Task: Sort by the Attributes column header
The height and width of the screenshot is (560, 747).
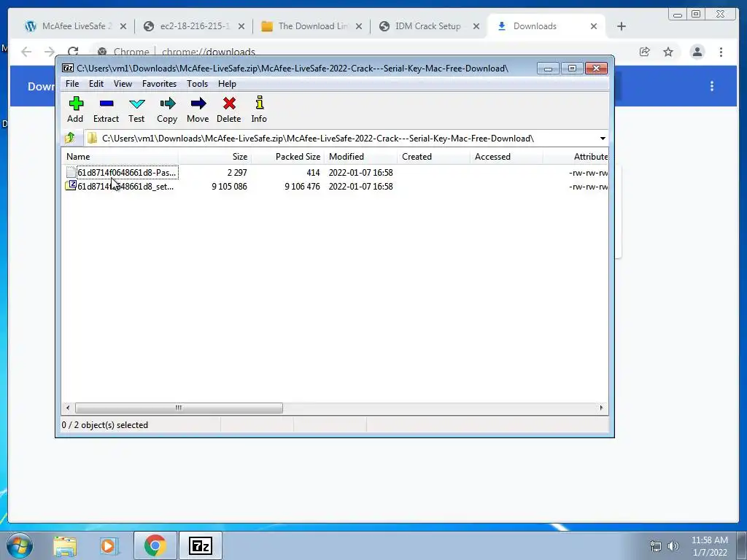Action: click(576, 157)
